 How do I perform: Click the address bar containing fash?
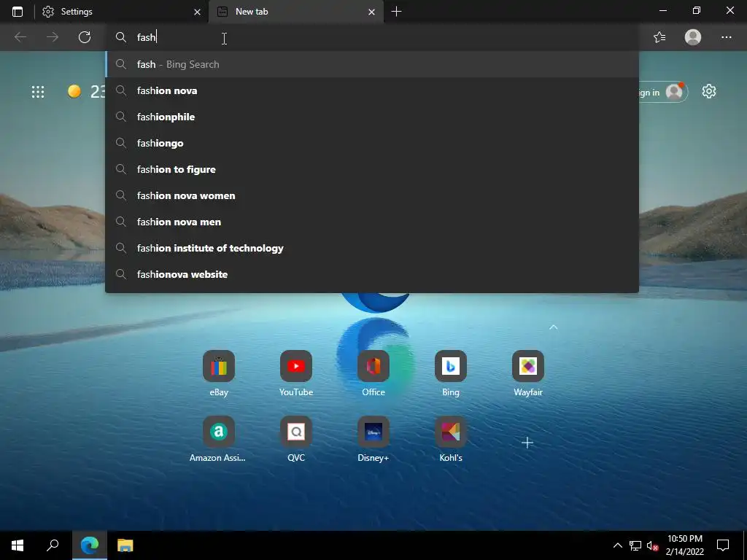[x=371, y=37]
